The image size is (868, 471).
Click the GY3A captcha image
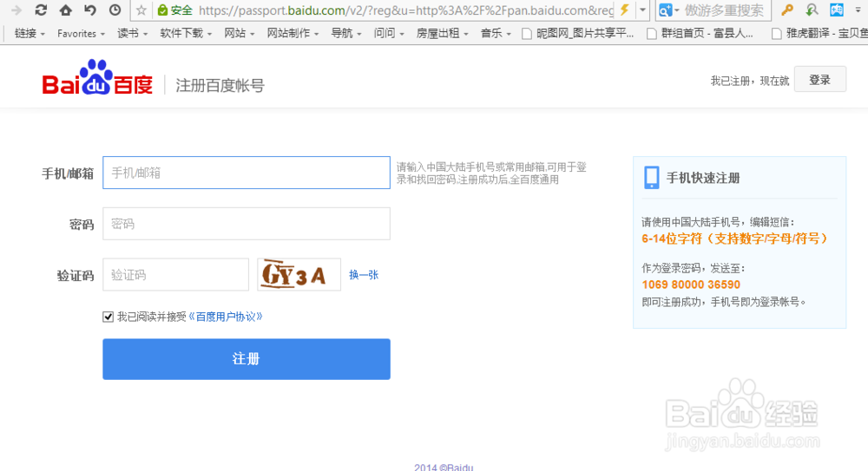(x=299, y=274)
